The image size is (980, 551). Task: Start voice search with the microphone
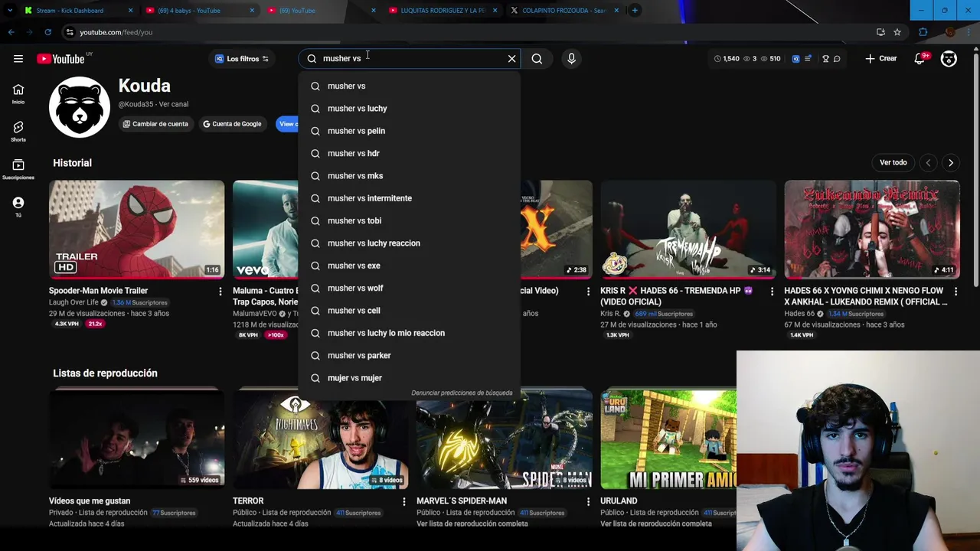[x=571, y=58]
